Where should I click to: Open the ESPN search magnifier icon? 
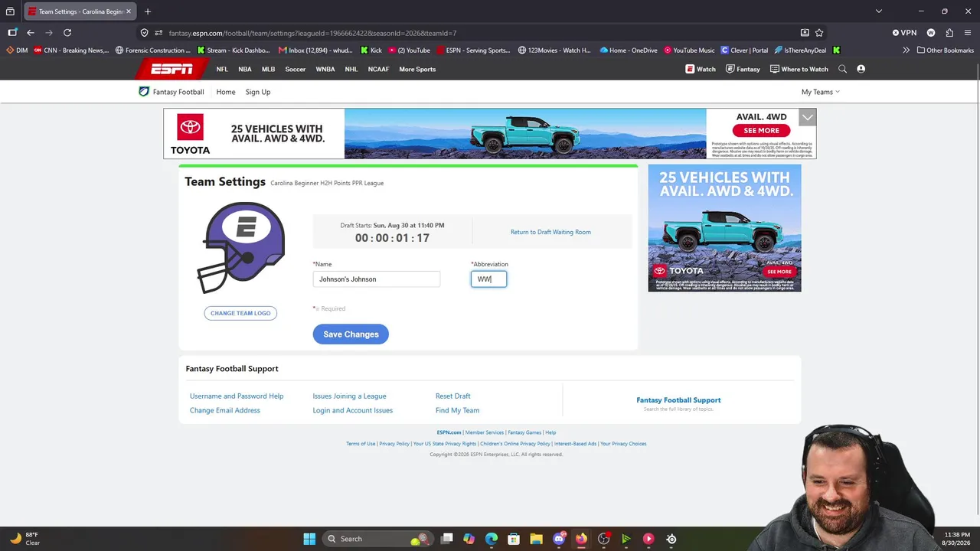842,69
